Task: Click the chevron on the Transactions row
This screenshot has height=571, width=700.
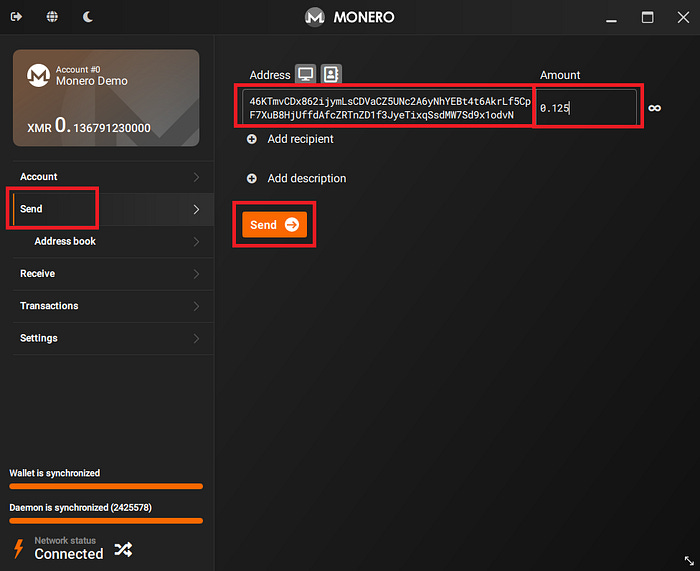Action: (196, 306)
